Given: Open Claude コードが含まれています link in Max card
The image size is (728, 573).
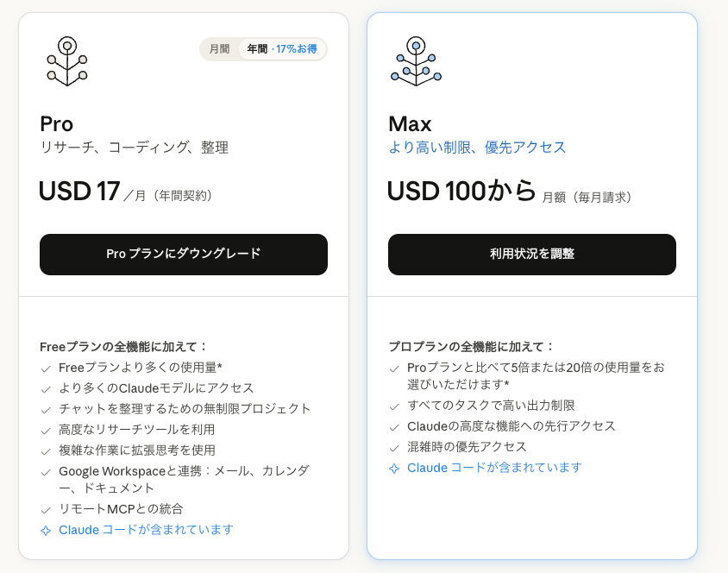Looking at the screenshot, I should (494, 468).
